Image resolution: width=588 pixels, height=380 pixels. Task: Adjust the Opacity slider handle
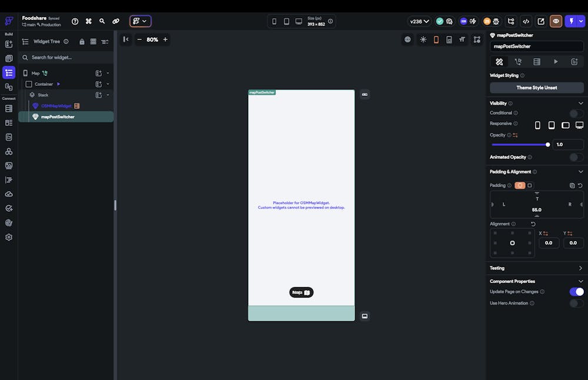point(548,144)
